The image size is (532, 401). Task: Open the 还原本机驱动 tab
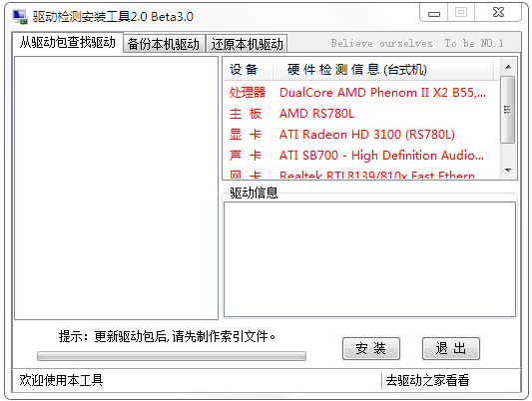[247, 44]
